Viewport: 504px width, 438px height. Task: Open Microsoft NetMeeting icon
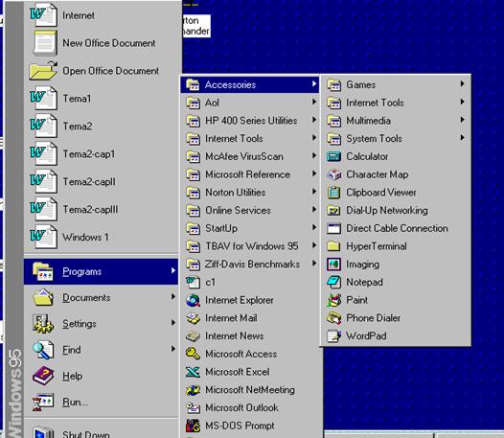(x=193, y=390)
